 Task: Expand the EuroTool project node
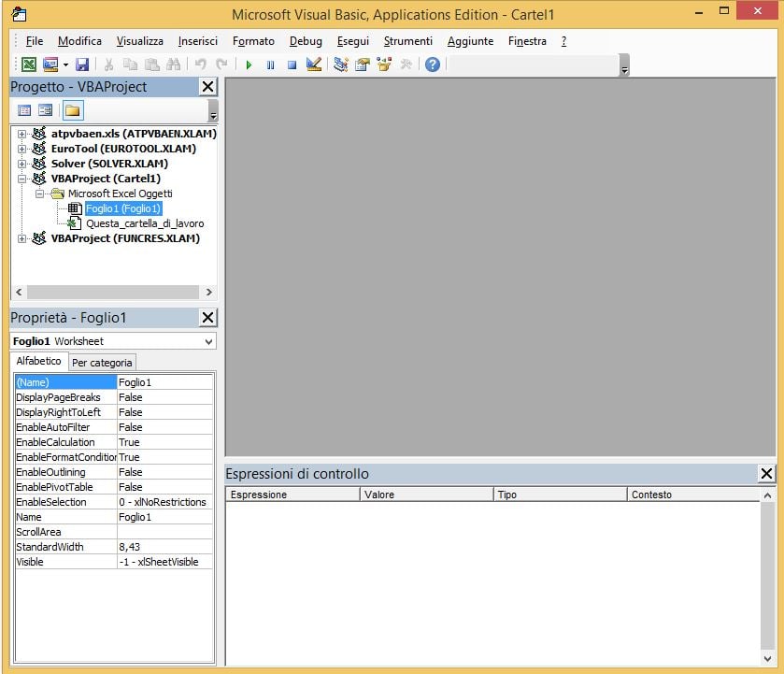point(21,150)
